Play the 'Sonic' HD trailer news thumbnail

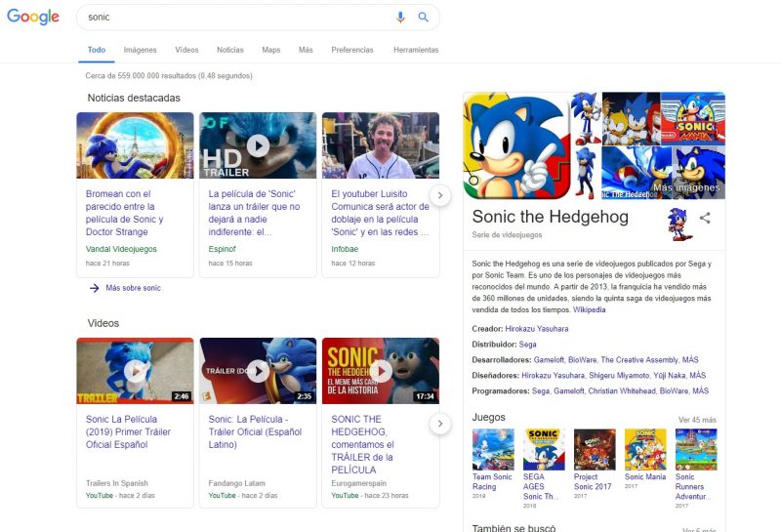pos(258,145)
